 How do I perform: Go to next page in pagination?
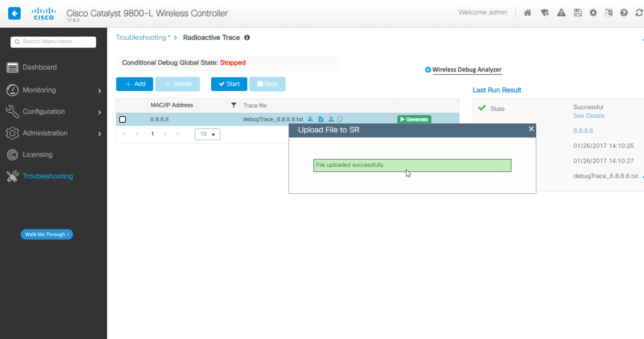165,134
